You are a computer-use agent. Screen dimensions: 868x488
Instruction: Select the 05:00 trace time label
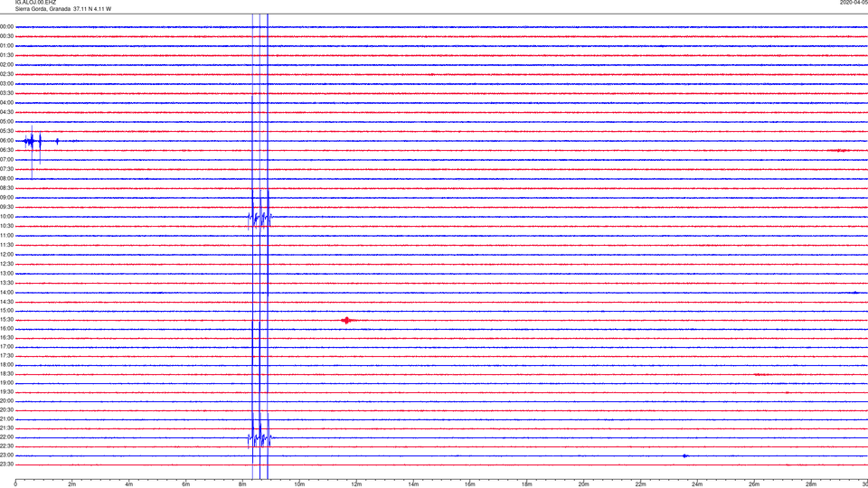pos(6,121)
